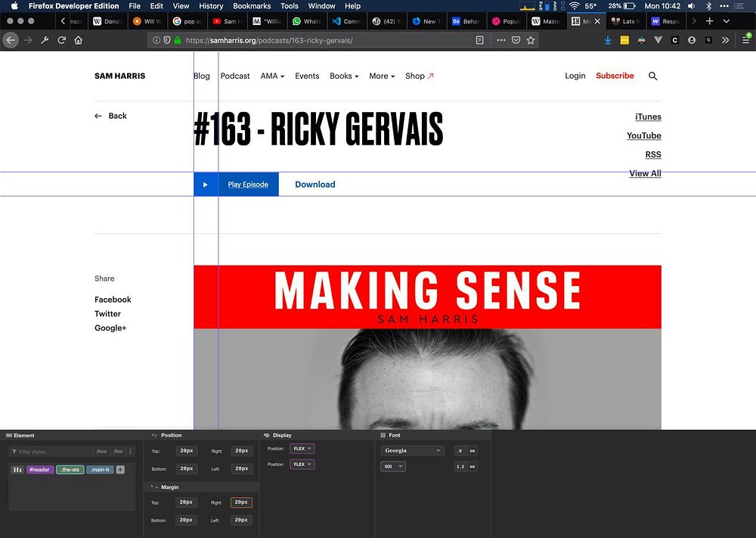This screenshot has width=756, height=538.
Task: Bookmark this page with the star icon
Action: click(531, 41)
